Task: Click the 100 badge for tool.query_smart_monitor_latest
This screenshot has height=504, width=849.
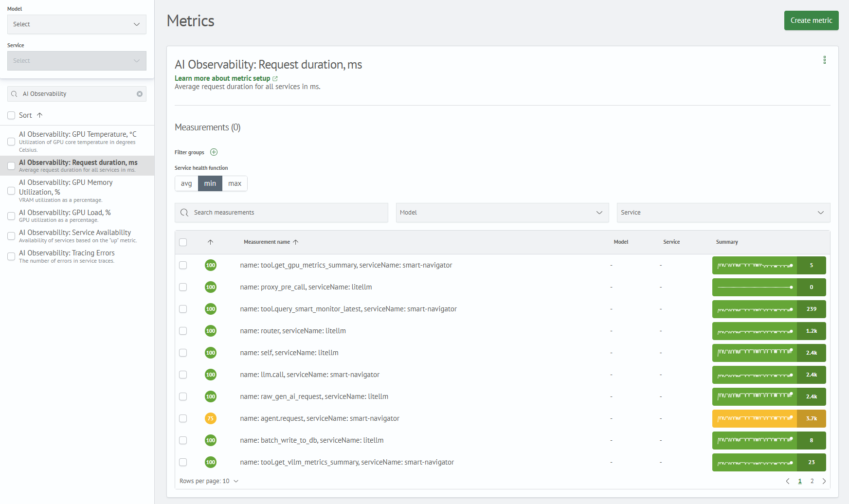Action: point(211,309)
